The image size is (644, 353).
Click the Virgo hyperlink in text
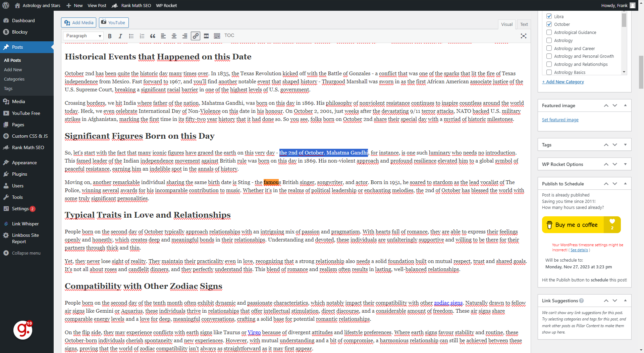coord(254,333)
